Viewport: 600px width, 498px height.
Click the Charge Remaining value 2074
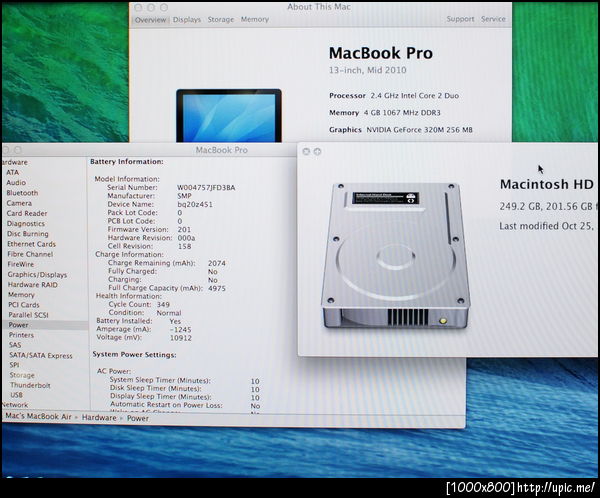[x=217, y=263]
